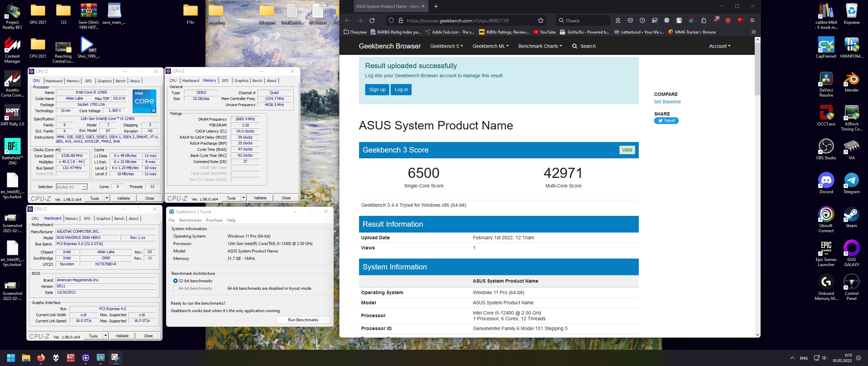
Task: Open Tools dropdown arrow in CPU-Z Mainboard window
Action: [105, 336]
